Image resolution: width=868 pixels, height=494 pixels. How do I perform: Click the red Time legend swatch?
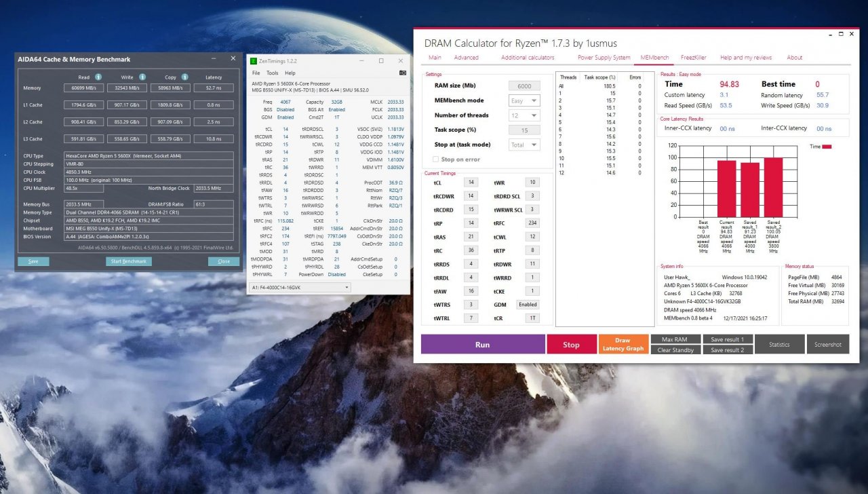click(827, 147)
